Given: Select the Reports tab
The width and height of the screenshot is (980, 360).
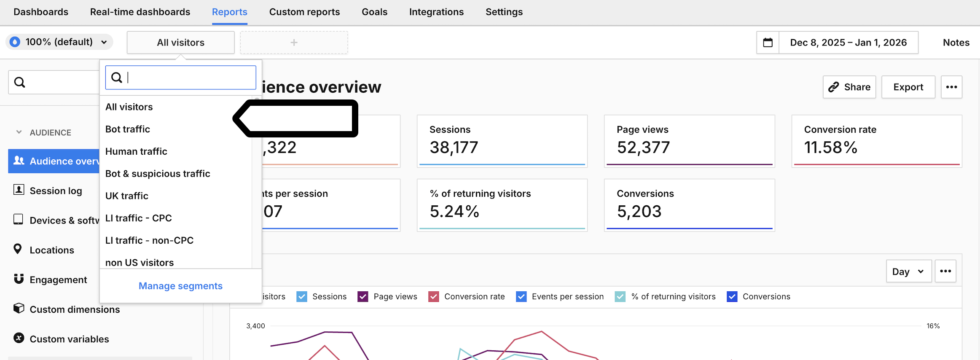Looking at the screenshot, I should [x=230, y=12].
